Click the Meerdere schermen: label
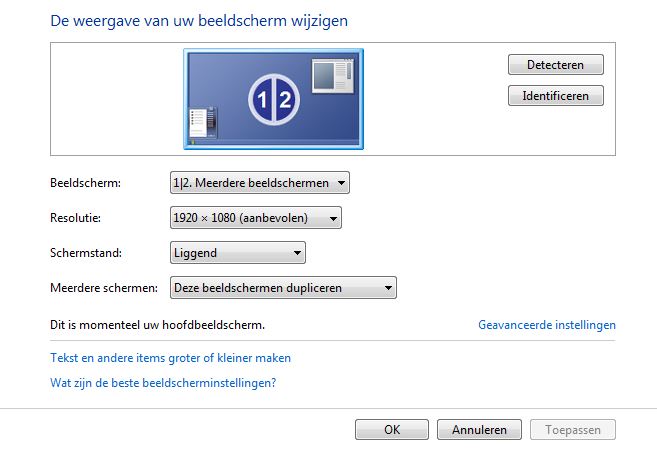 (104, 288)
